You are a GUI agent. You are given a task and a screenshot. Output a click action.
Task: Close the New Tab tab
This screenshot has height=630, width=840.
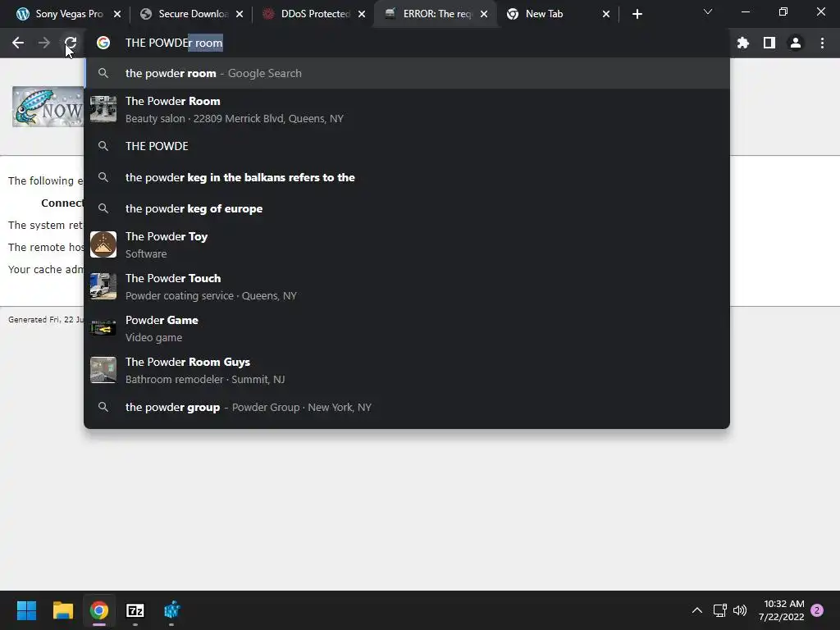[606, 15]
